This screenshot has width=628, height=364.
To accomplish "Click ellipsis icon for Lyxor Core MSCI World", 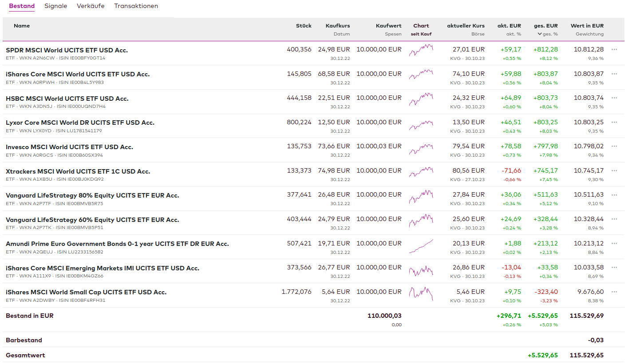I will click(x=614, y=122).
